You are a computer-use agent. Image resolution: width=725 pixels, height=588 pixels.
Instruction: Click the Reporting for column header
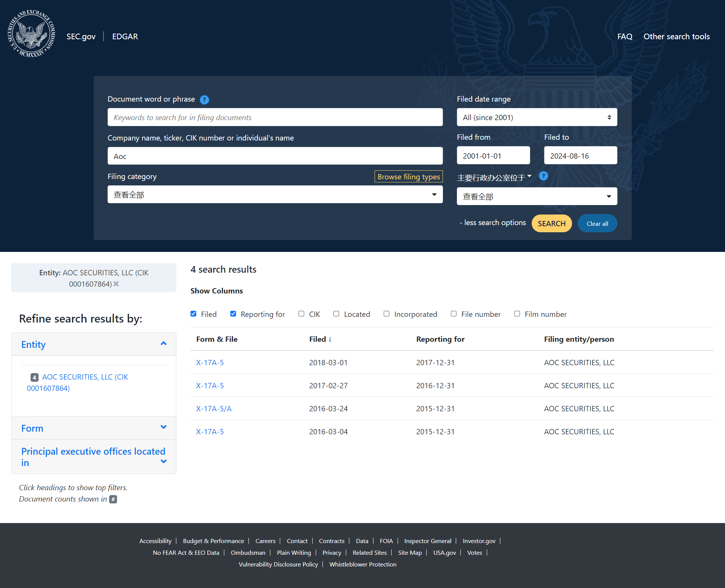click(x=440, y=339)
